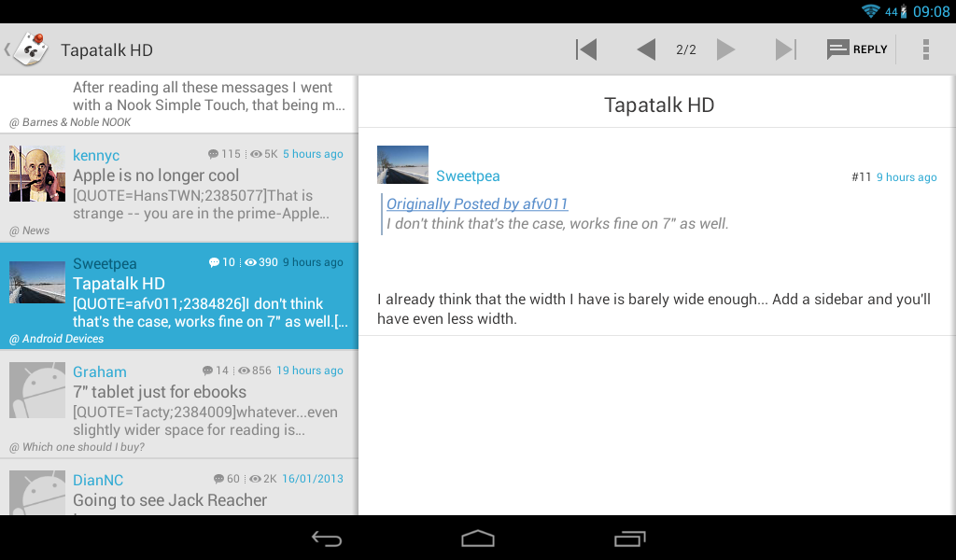Tap the 10 replies bubble icon
This screenshot has width=956, height=560.
pyautogui.click(x=214, y=262)
